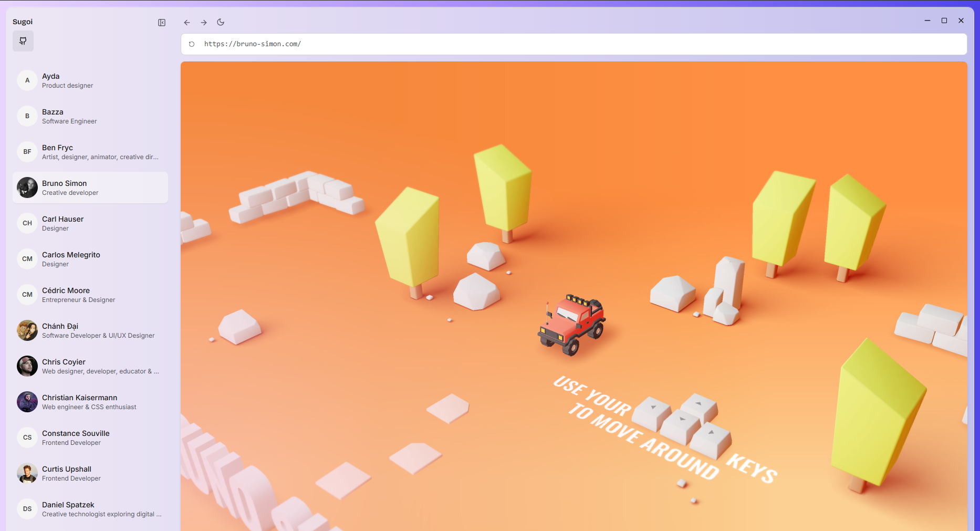
Task: Open Ben Fryc's profile
Action: (x=90, y=152)
